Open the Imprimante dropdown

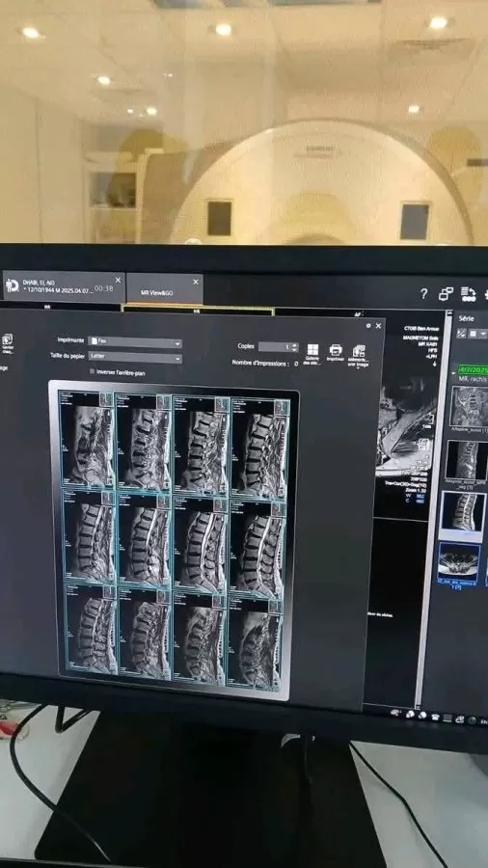(x=135, y=342)
